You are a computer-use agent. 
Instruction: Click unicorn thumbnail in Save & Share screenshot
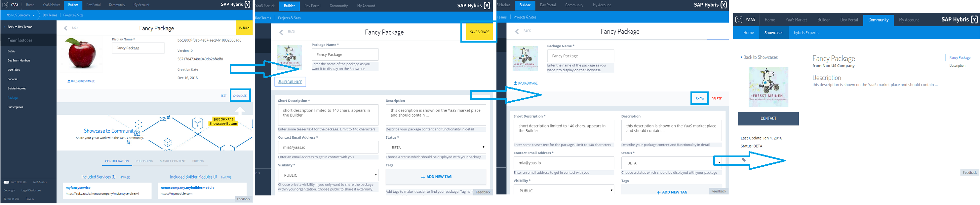[x=290, y=57]
